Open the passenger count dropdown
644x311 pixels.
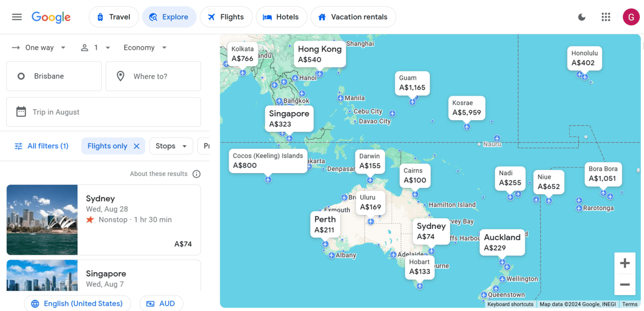click(x=95, y=48)
